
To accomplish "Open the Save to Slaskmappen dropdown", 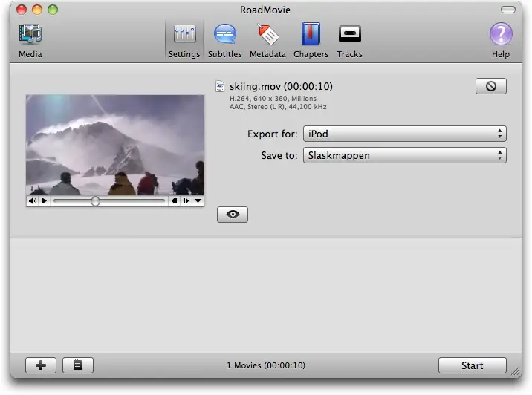I will tap(404, 155).
